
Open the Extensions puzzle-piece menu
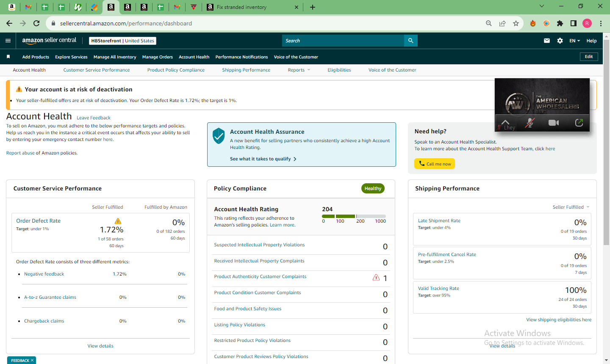(560, 23)
